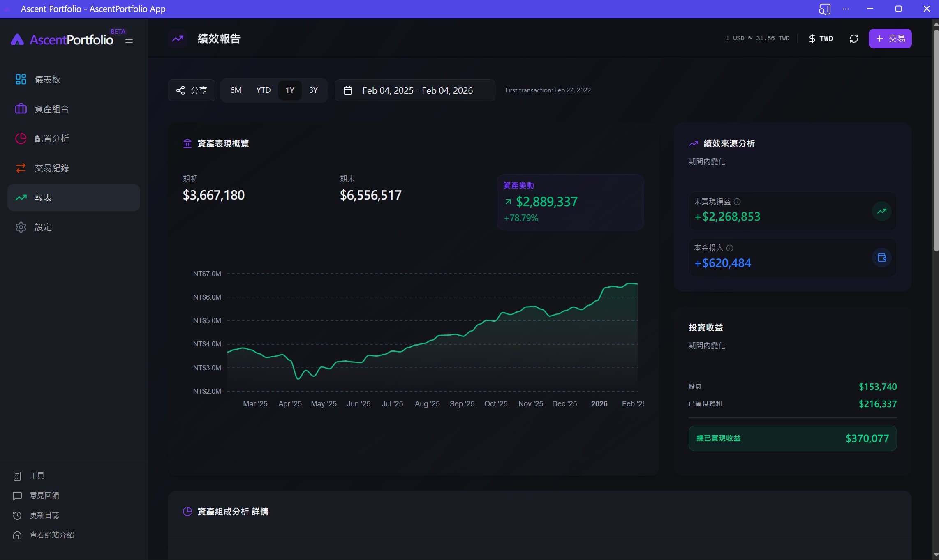
Task: Open 工具 calculator icon in sidebar
Action: (x=17, y=476)
